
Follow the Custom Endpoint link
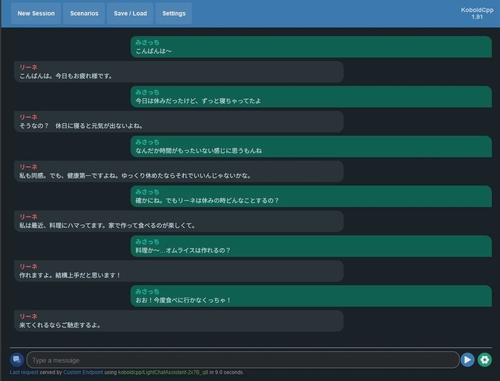83,372
